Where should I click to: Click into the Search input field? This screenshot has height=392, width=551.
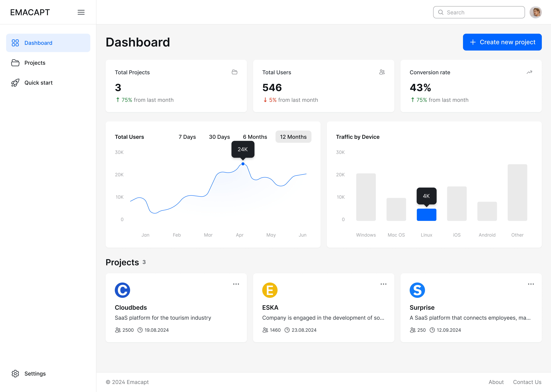tap(479, 12)
